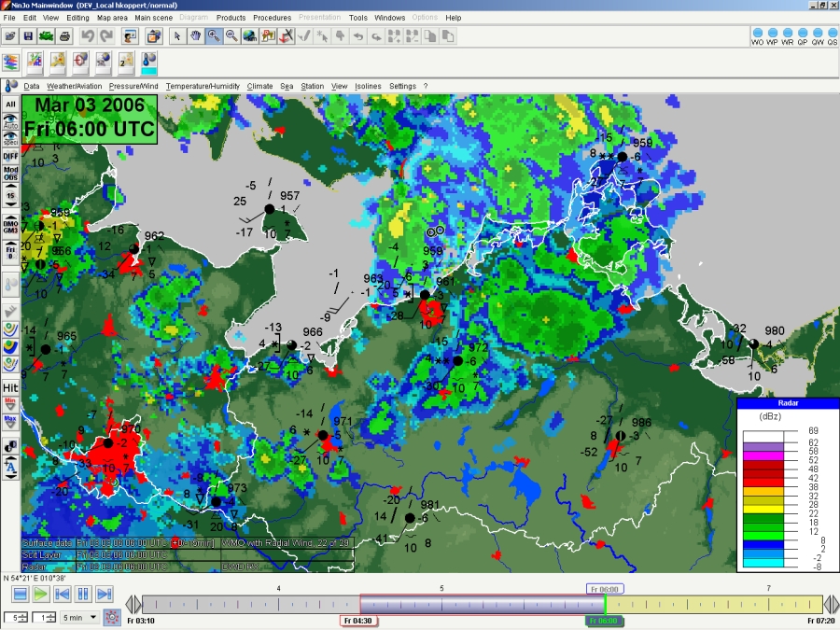Click the green frog toolbar icon

[47, 36]
